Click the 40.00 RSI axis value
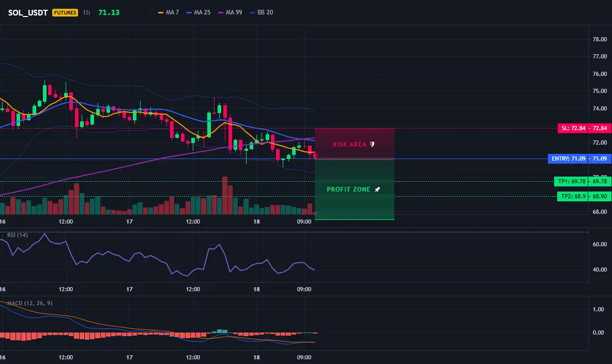This screenshot has width=612, height=364. point(600,270)
